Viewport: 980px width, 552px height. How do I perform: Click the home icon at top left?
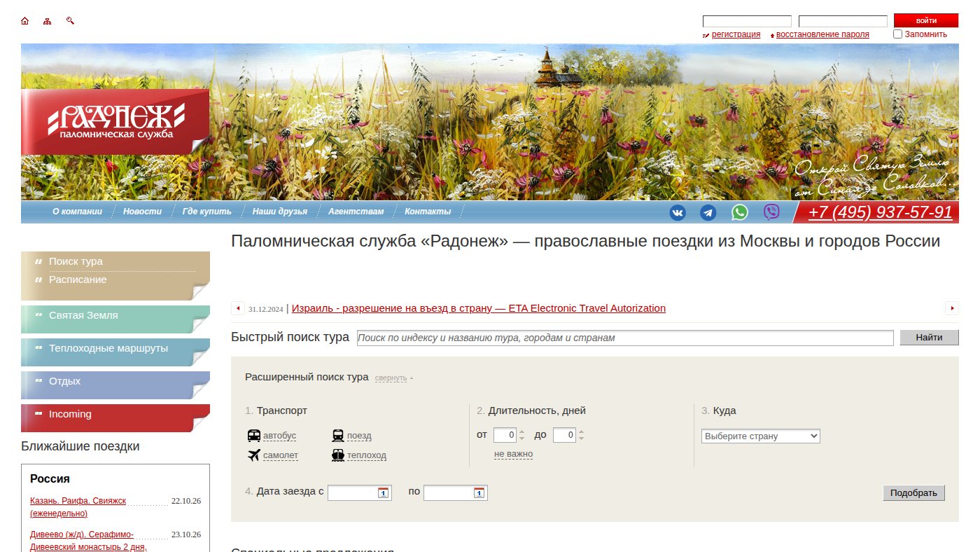pos(25,21)
